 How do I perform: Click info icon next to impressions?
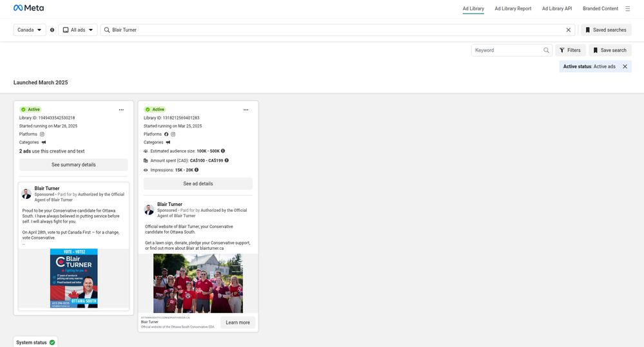(x=196, y=169)
